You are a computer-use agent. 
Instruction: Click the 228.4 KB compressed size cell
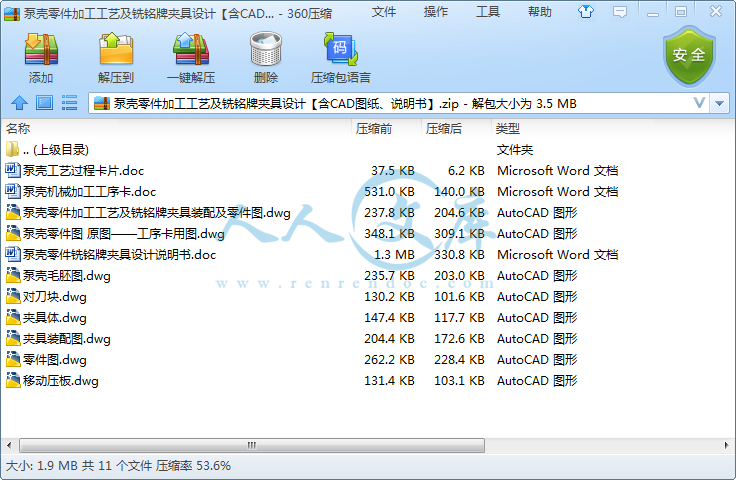click(459, 359)
